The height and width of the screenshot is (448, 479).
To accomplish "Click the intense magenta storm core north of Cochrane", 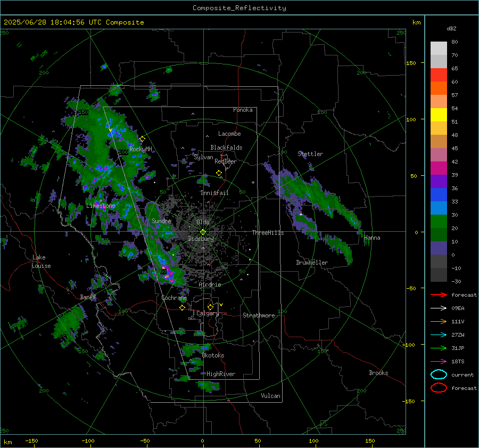I will [167, 273].
